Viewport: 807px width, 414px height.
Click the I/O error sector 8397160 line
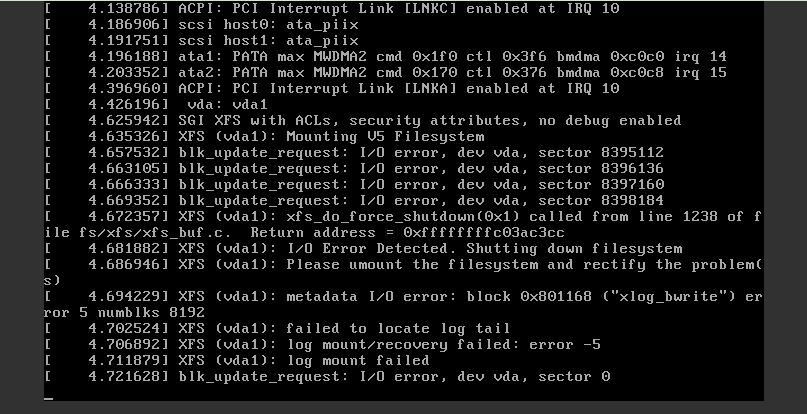(354, 184)
